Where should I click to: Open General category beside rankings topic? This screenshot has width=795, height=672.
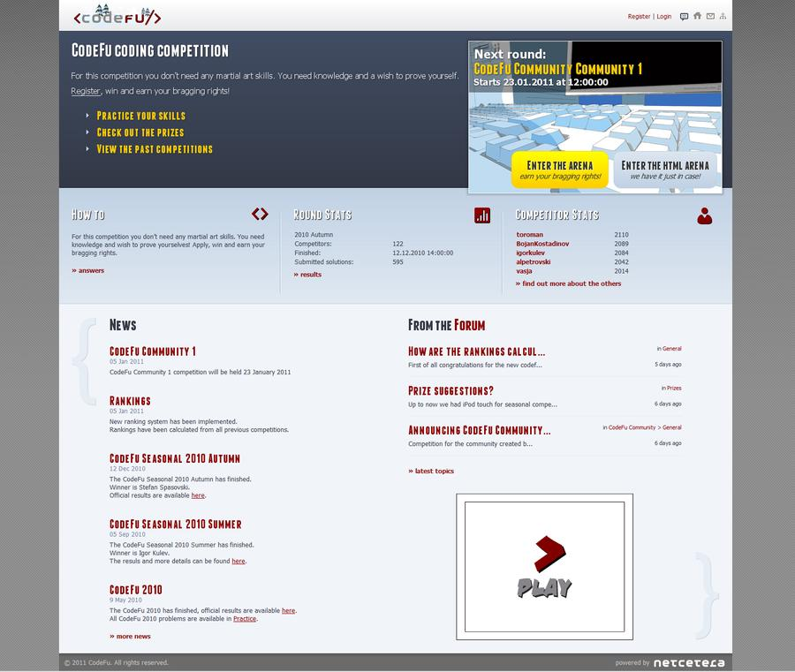[x=672, y=349]
